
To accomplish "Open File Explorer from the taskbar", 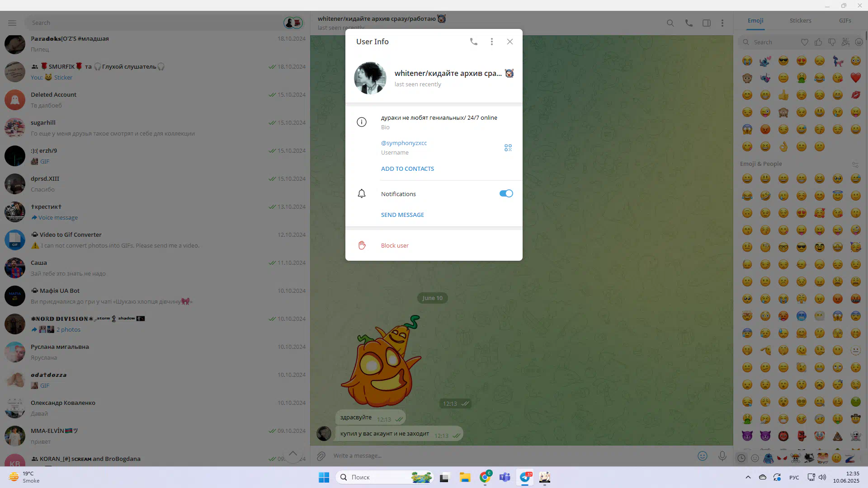I will click(x=465, y=477).
